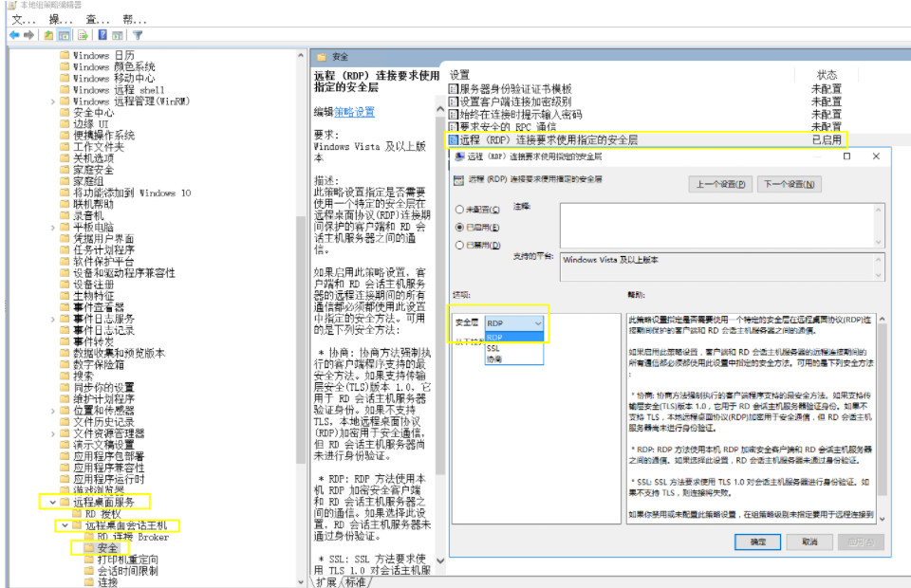
Task: Expand the 平板电脑 tree node
Action: [53, 228]
